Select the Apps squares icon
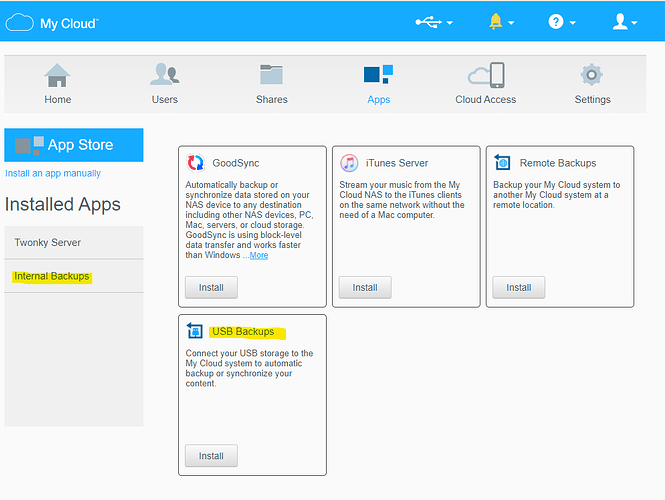The image size is (665, 500). point(378,75)
